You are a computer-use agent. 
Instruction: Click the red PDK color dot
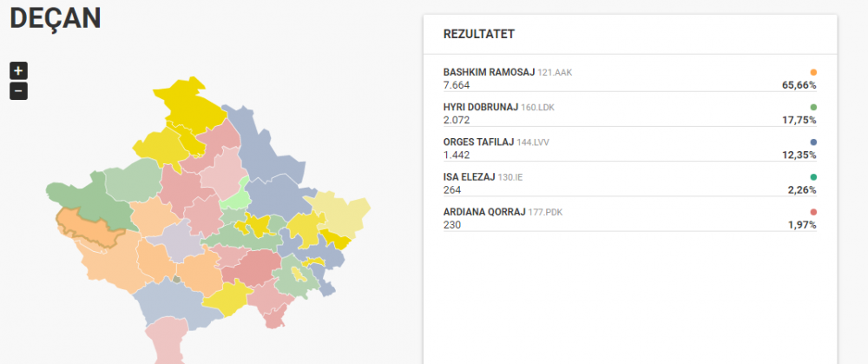[x=813, y=212]
